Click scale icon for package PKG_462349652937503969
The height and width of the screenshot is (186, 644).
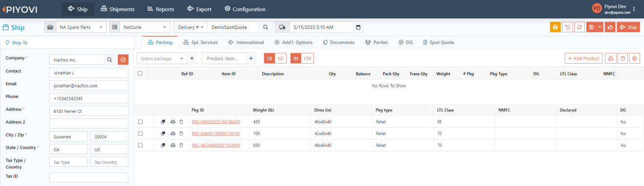[173, 145]
